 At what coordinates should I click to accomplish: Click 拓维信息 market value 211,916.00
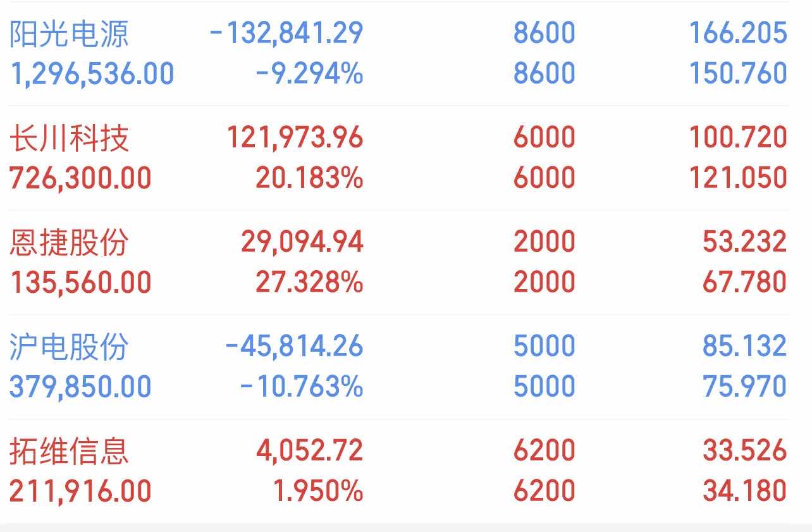click(80, 491)
